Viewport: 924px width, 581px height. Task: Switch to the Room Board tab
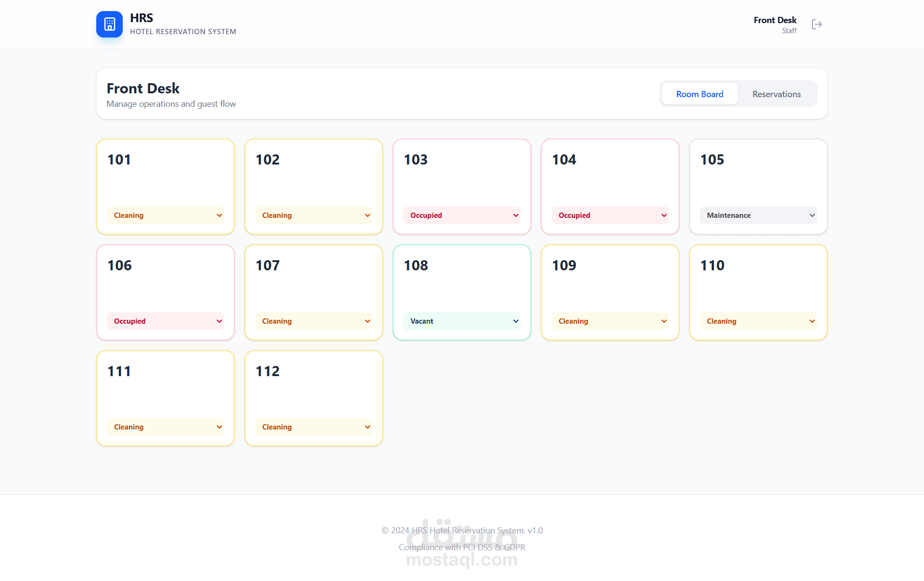point(699,94)
